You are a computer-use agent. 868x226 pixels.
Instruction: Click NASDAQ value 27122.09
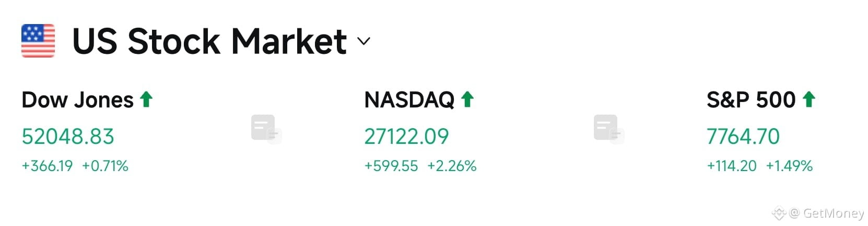pyautogui.click(x=406, y=137)
